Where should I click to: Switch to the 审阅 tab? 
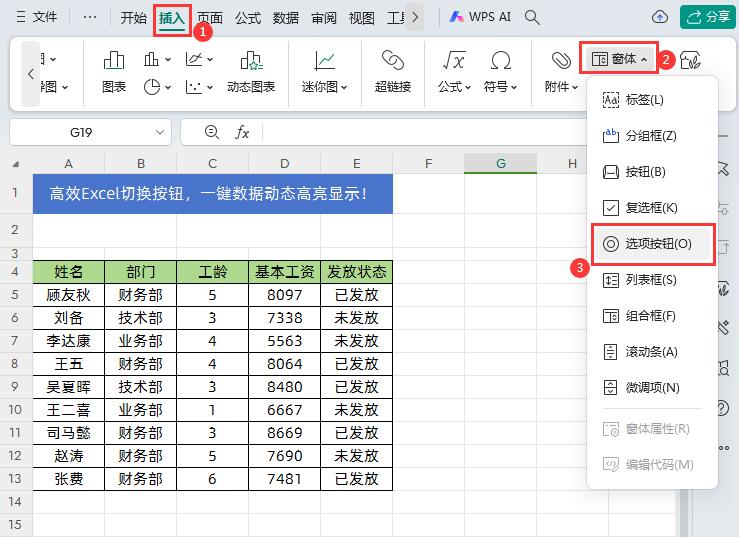pos(324,18)
